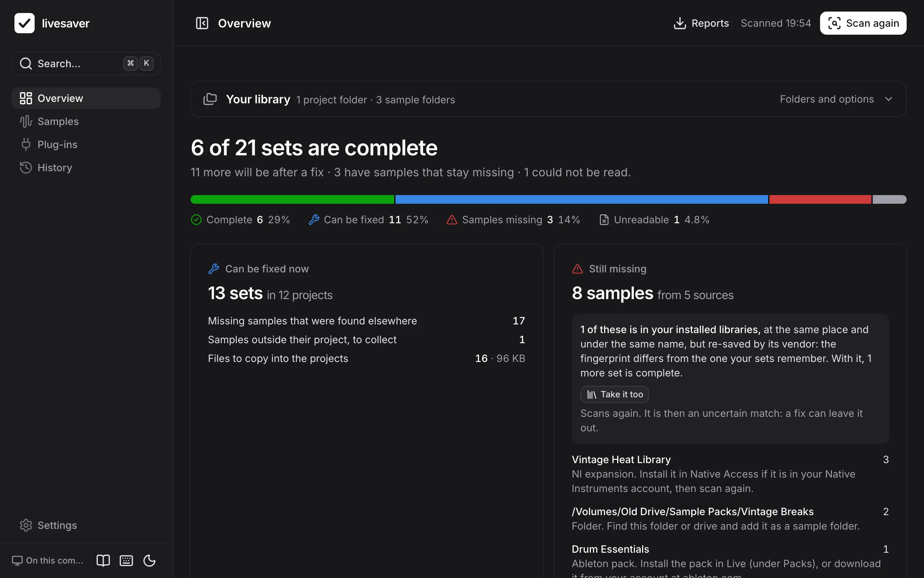
Task: Click the livesaver checkmark logo
Action: point(25,23)
